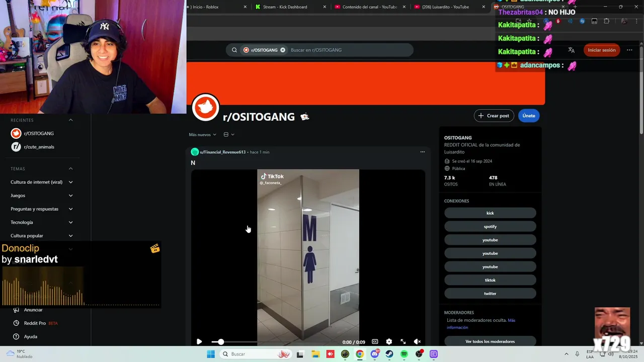Screen dimensions: 644x362
Task: Open Más nuevos sort dropdown
Action: click(x=203, y=135)
